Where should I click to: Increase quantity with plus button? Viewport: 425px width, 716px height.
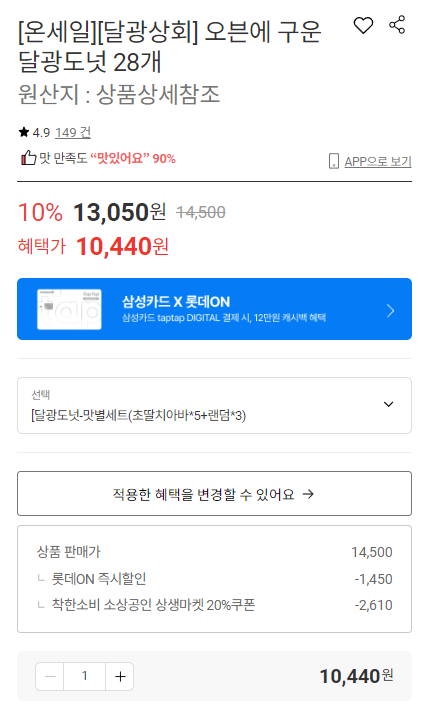pos(120,676)
